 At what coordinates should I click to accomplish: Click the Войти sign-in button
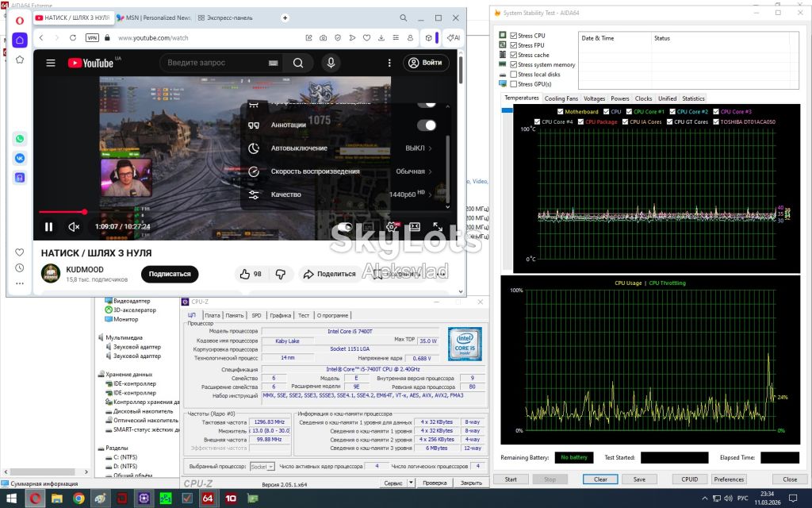point(426,63)
